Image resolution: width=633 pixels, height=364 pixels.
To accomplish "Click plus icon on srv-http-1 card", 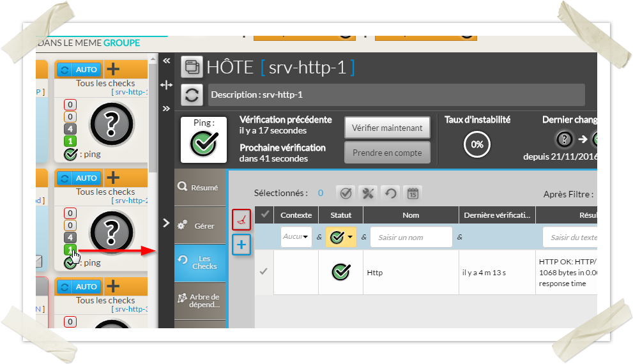I will pyautogui.click(x=113, y=70).
